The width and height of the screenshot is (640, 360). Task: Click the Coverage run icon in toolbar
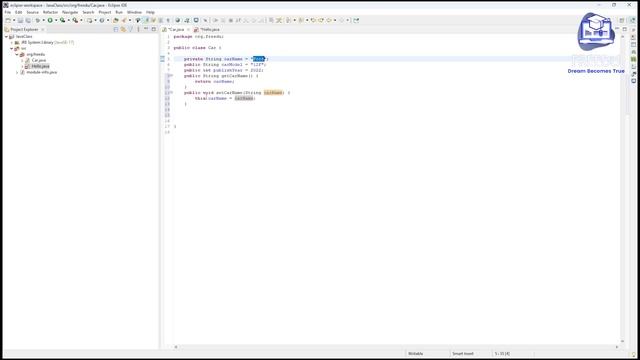pos(62,20)
